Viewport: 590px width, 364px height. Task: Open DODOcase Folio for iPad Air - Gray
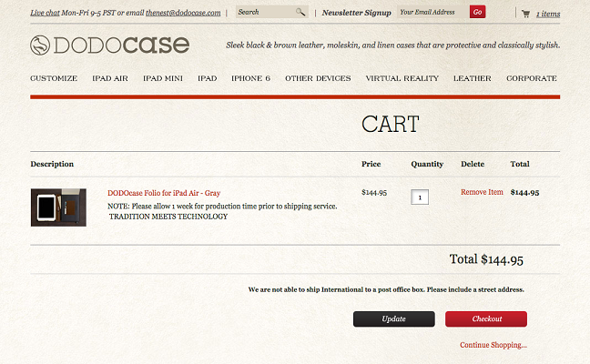(x=164, y=193)
